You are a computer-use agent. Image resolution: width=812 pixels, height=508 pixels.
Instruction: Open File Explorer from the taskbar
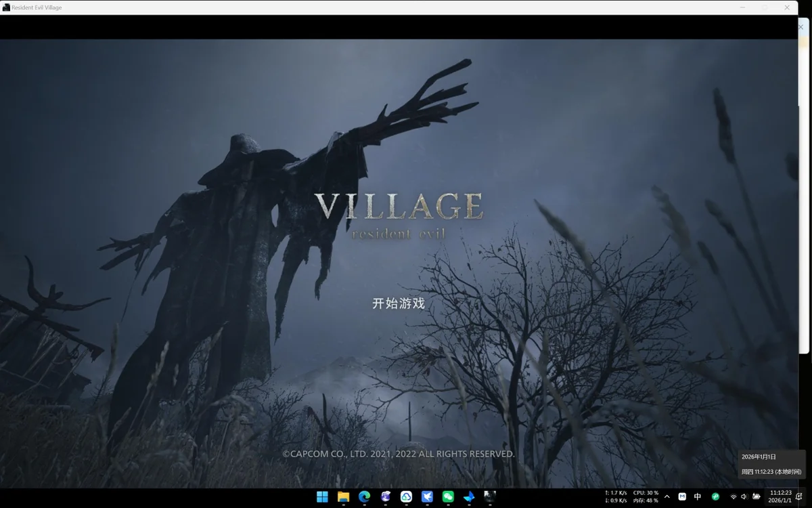click(x=343, y=498)
